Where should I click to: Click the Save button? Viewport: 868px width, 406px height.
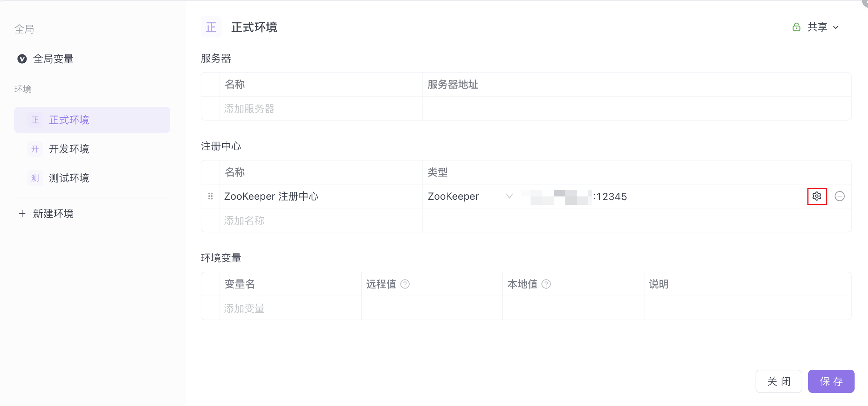tap(831, 381)
